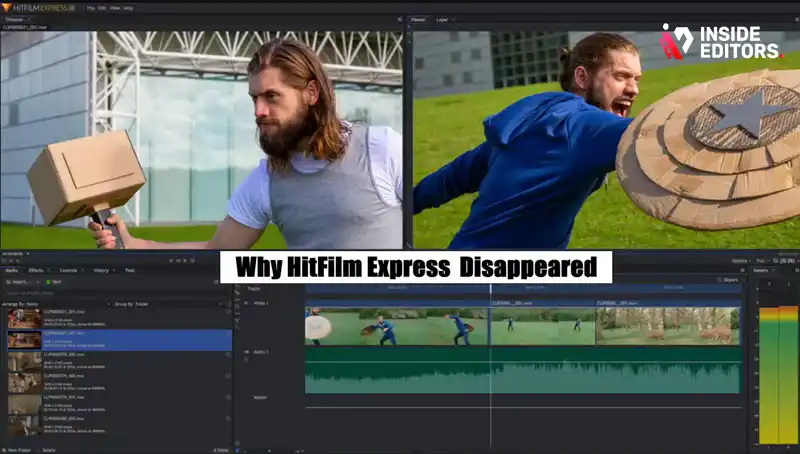Click the Import button in Media panel
This screenshot has height=454, width=800.
click(x=20, y=282)
